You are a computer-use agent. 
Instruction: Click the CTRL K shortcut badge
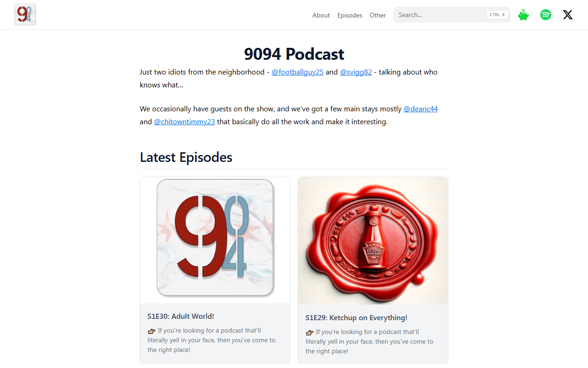(x=497, y=15)
